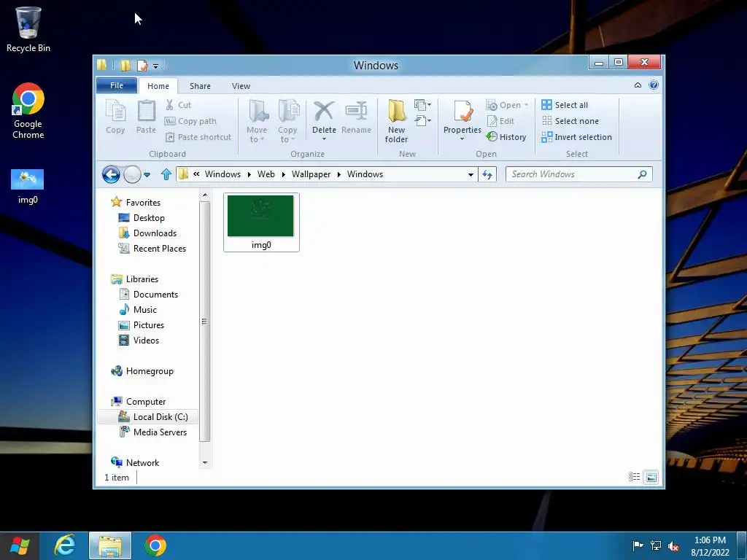Viewport: 747px width, 560px height.
Task: Create a New folder
Action: point(396,122)
